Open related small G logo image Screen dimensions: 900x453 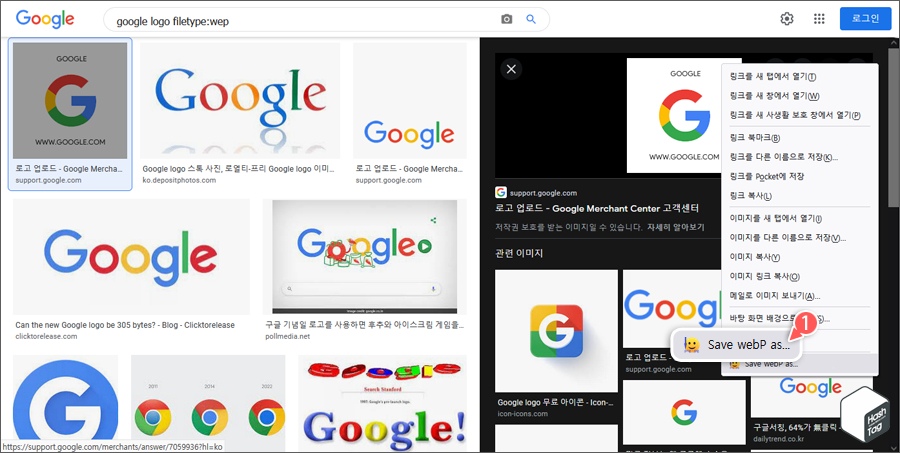coord(684,411)
